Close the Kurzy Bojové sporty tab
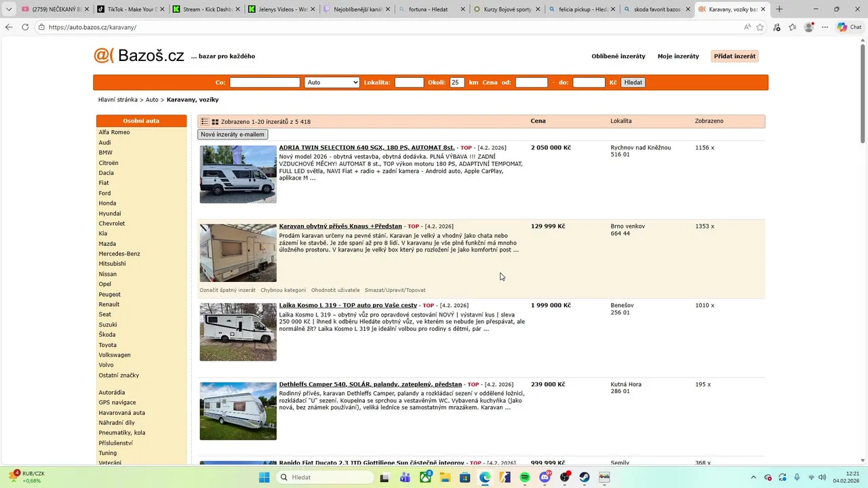 538,9
